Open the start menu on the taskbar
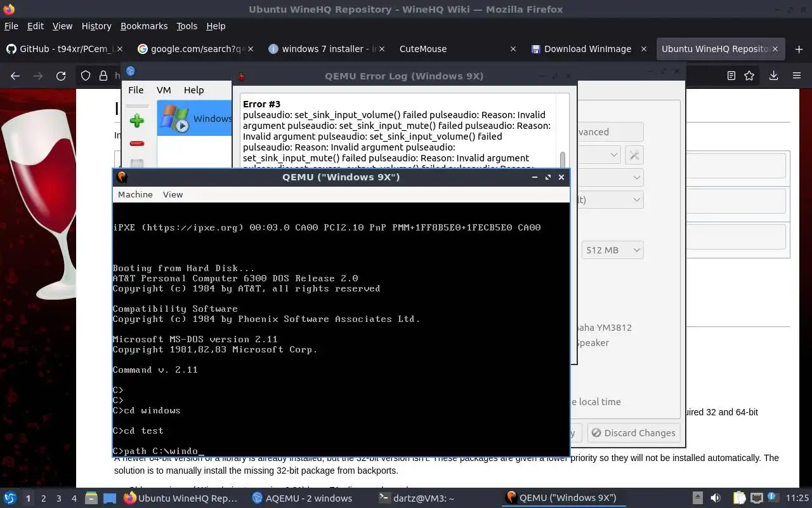812x508 pixels. (x=10, y=498)
